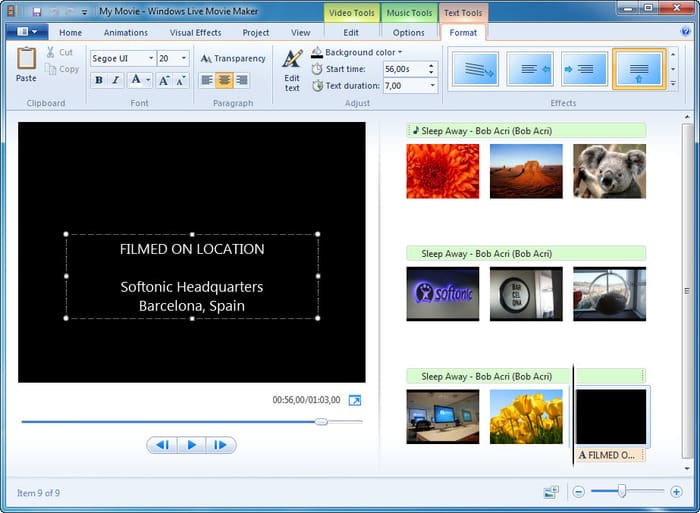Click the Paste icon in Clipboard

pos(26,60)
